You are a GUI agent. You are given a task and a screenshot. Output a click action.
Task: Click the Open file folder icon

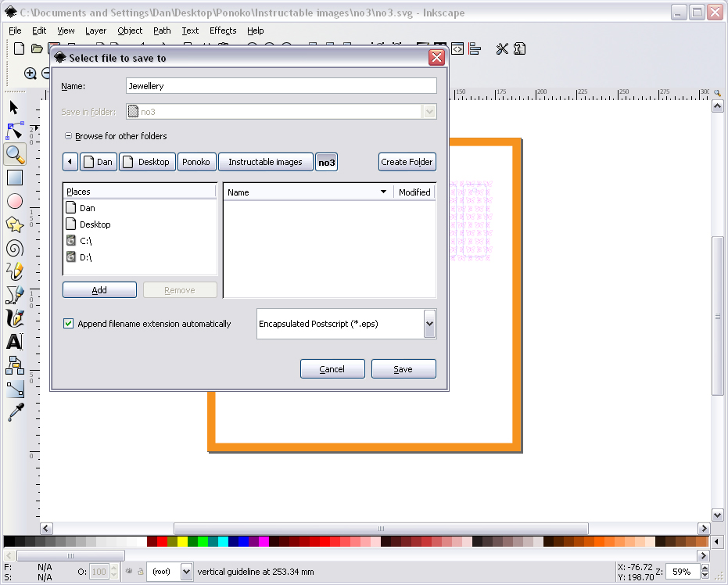click(37, 48)
